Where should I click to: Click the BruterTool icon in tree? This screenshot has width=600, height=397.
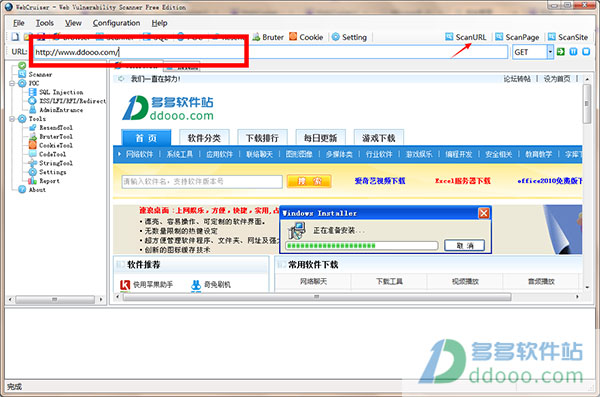point(33,136)
